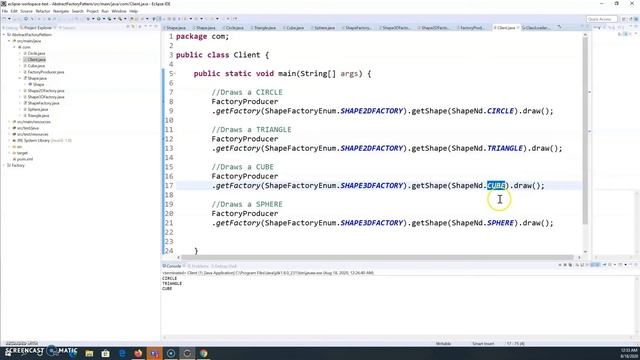640x360 pixels.
Task: Open Chrome from the taskbar
Action: pyautogui.click(x=203, y=353)
